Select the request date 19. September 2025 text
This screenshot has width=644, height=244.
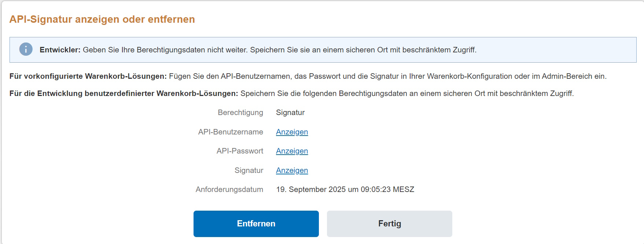[345, 189]
